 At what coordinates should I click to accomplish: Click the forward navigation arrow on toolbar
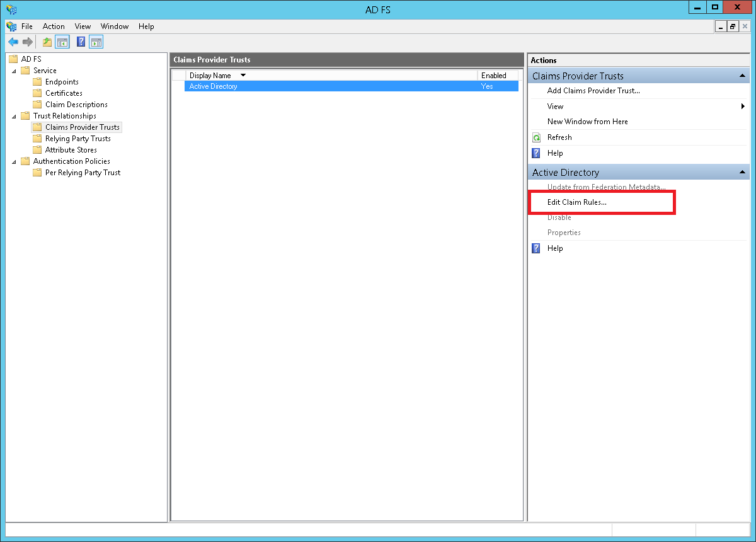pyautogui.click(x=28, y=42)
